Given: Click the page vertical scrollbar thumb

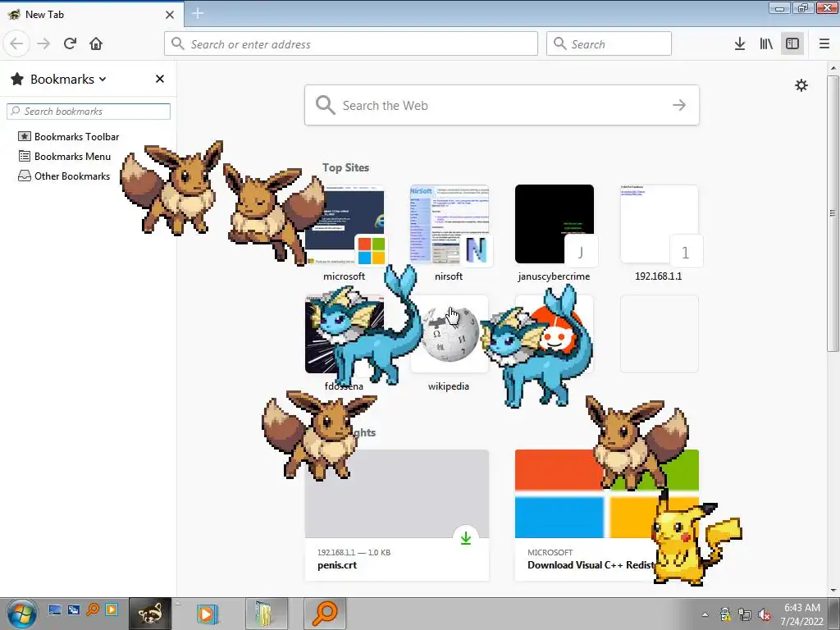Looking at the screenshot, I should click(833, 213).
